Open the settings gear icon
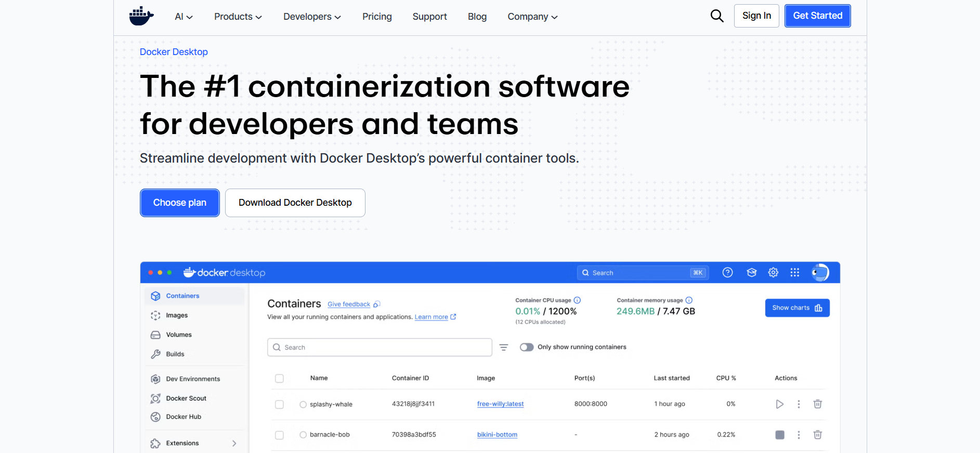 [774, 273]
